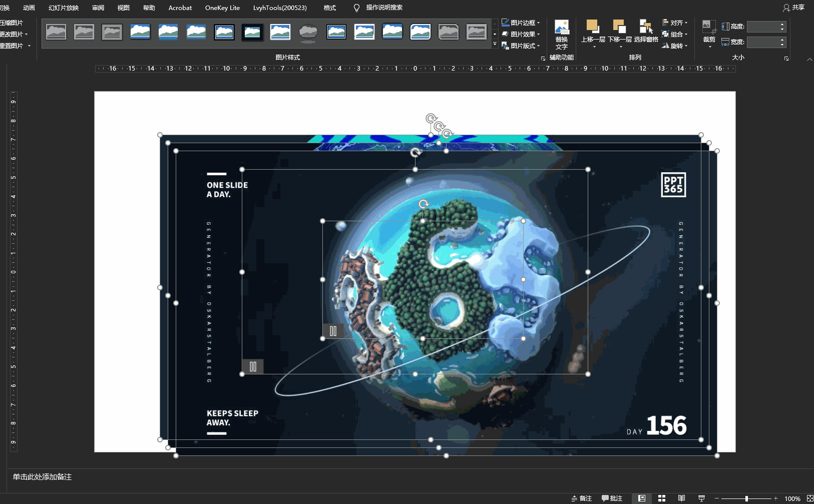Open the OneKey Lite tab

(x=222, y=8)
